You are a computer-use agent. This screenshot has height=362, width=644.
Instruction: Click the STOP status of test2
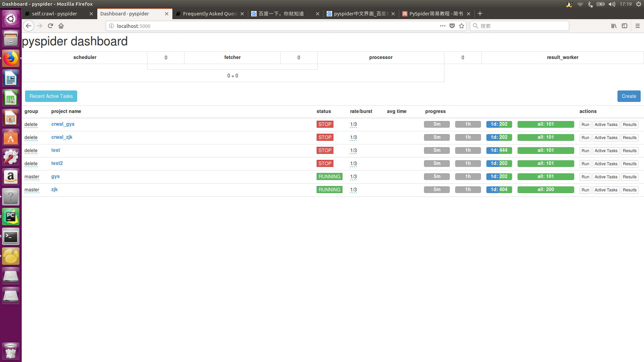pyautogui.click(x=325, y=164)
